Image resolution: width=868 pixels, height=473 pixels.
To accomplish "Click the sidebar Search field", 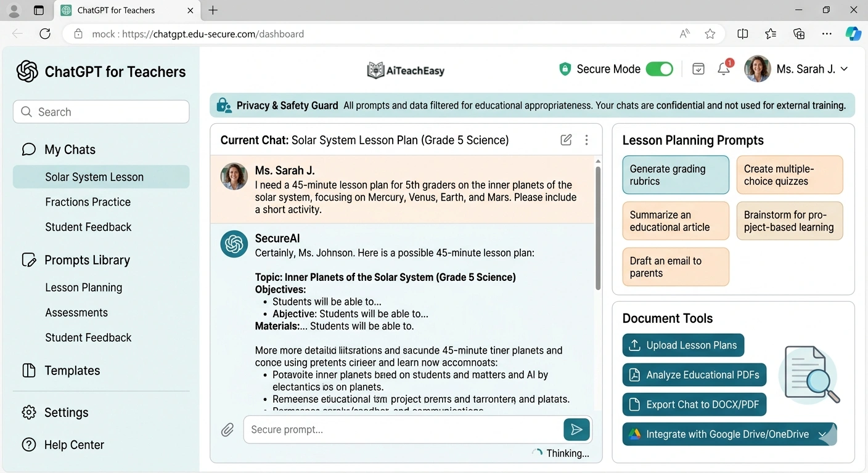I will pos(100,111).
